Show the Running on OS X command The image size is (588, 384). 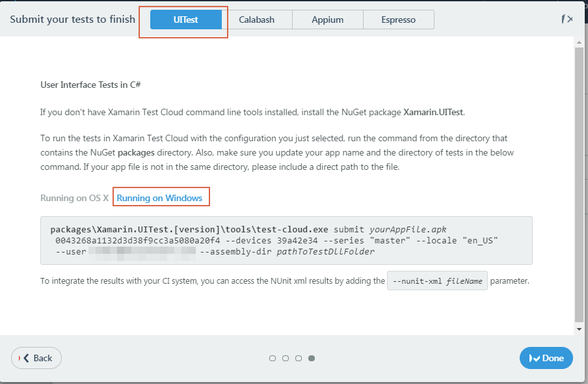[74, 198]
